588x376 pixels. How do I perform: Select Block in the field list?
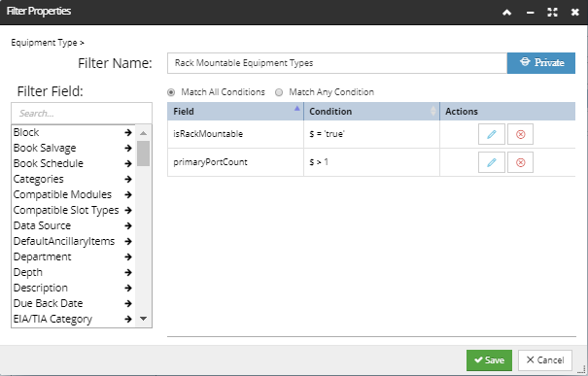26,132
